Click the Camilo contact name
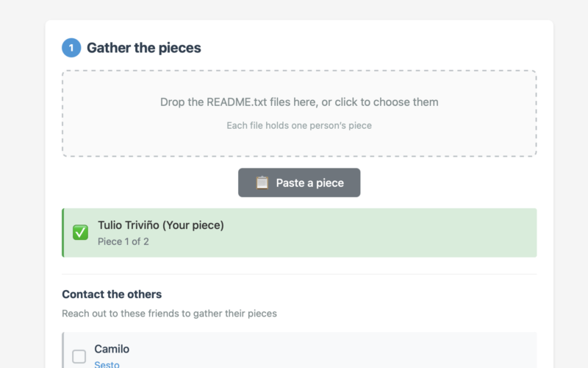Screen dimensions: 588x368 coord(112,349)
